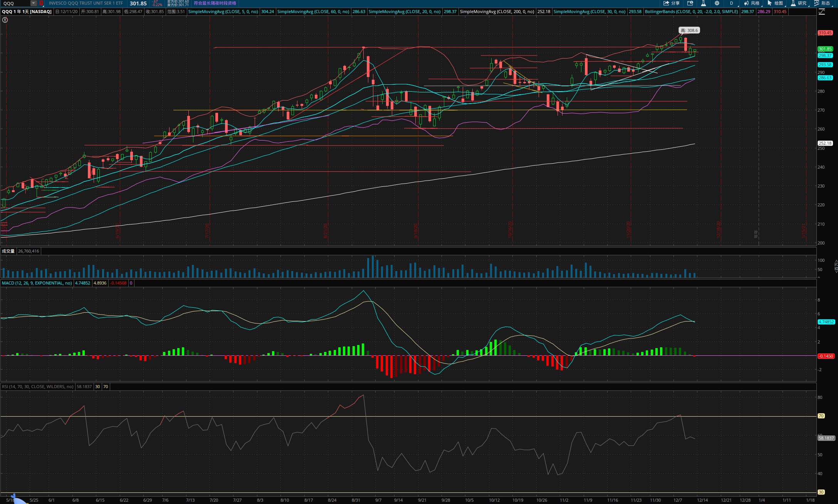Open the 绘图 (Drawings) menu
This screenshot has height=504, width=838.
pos(775,3)
